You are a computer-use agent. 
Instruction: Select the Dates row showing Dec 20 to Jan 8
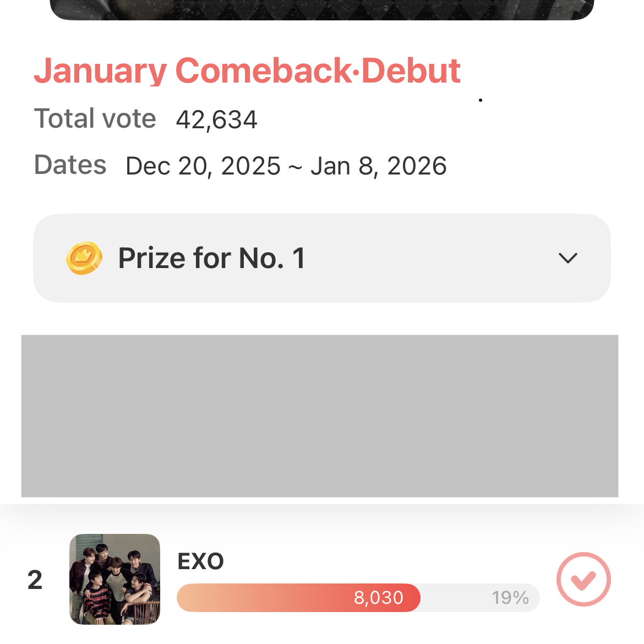pos(240,165)
